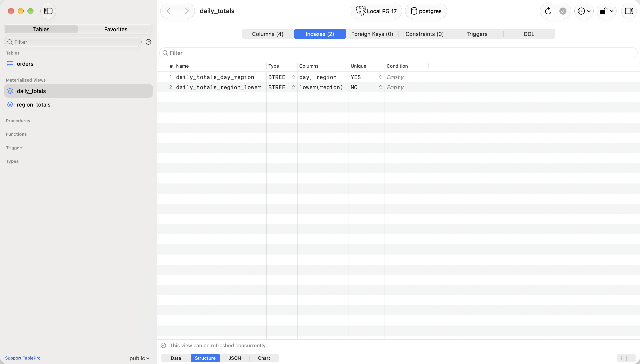Click the Materialized Views section header
This screenshot has height=364, width=640.
26,80
